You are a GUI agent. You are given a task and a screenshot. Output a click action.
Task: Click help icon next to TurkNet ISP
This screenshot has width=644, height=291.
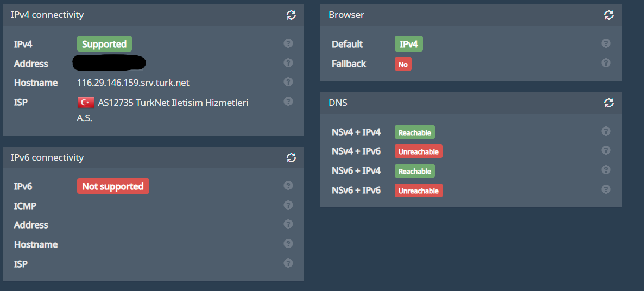(288, 102)
